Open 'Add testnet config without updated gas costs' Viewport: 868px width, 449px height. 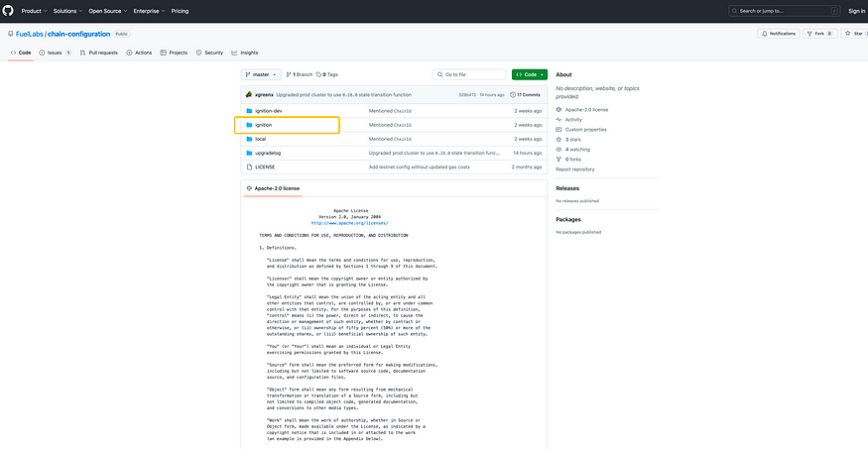[x=420, y=167]
